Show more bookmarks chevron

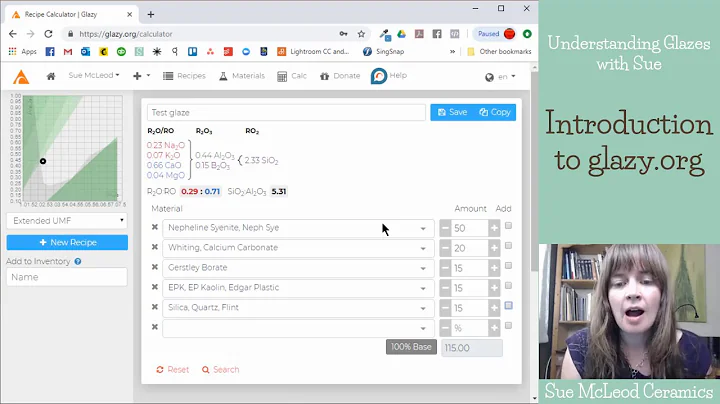tap(452, 52)
